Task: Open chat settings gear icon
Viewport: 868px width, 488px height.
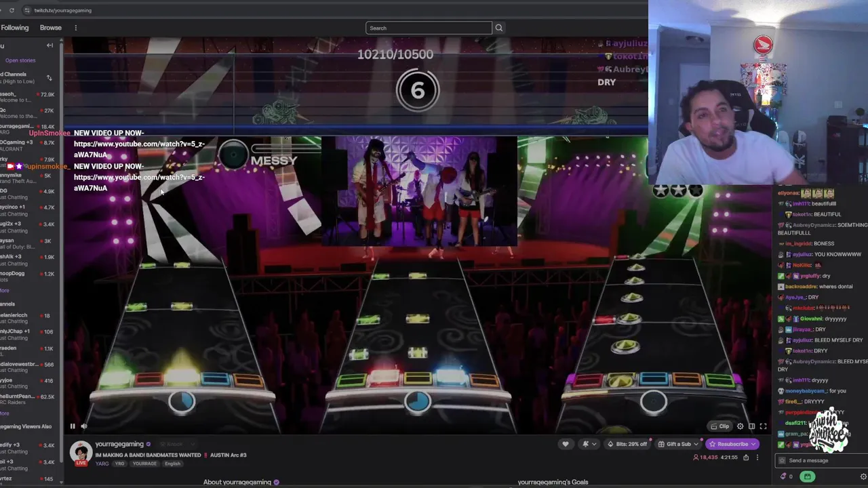Action: (x=863, y=476)
